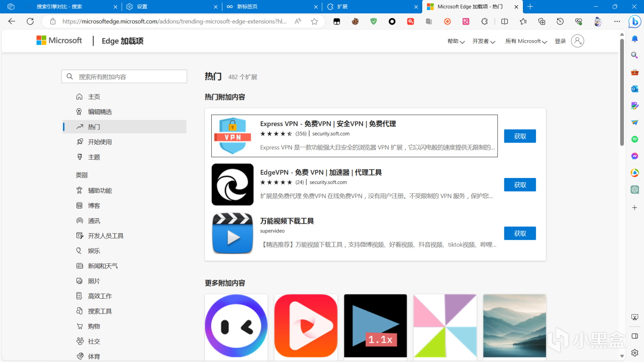Image resolution: width=644 pixels, height=362 pixels.
Task: Open the 辅助功能 category
Action: (125, 191)
